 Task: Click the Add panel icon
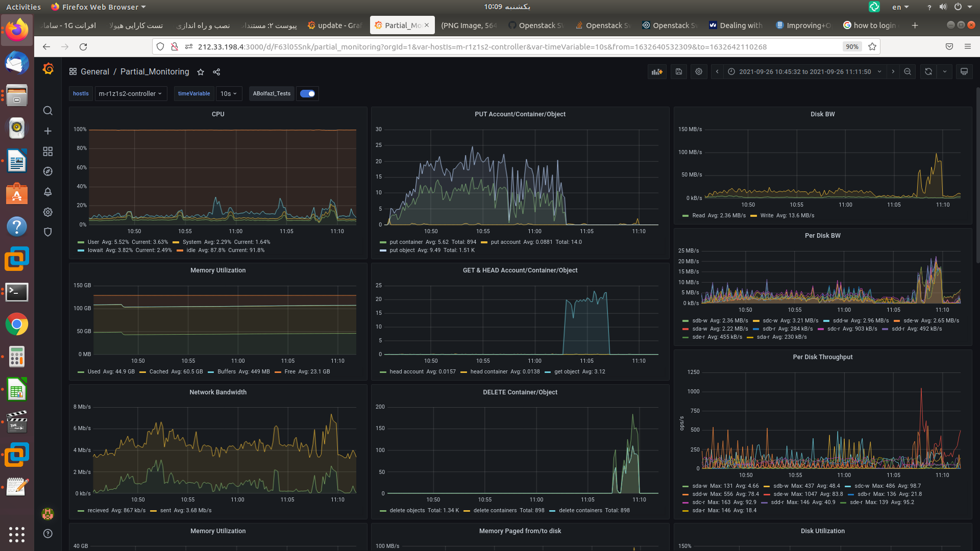point(657,72)
